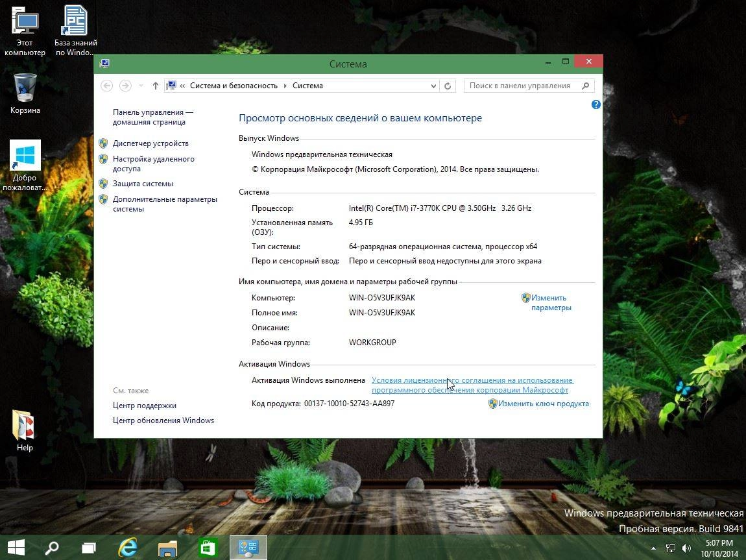Click Windows предварительная техническая edition text
Screen dimensions: 746x560
pyautogui.click(x=322, y=154)
